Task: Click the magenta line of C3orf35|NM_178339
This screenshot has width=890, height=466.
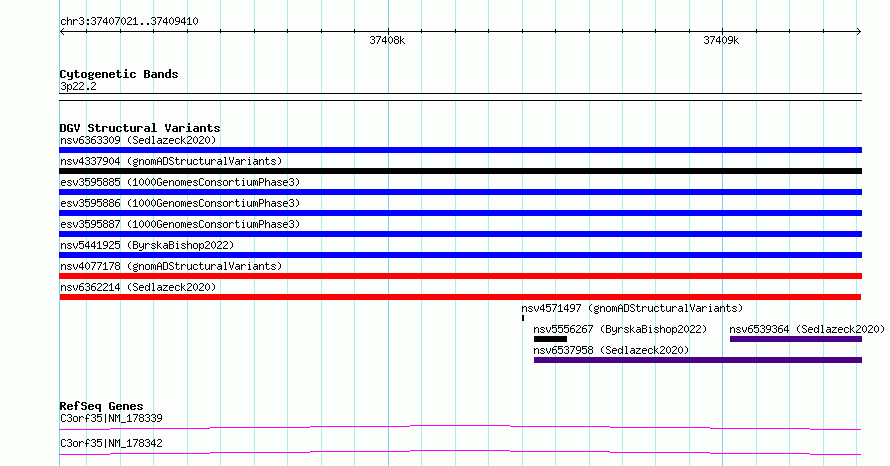Action: (x=460, y=427)
